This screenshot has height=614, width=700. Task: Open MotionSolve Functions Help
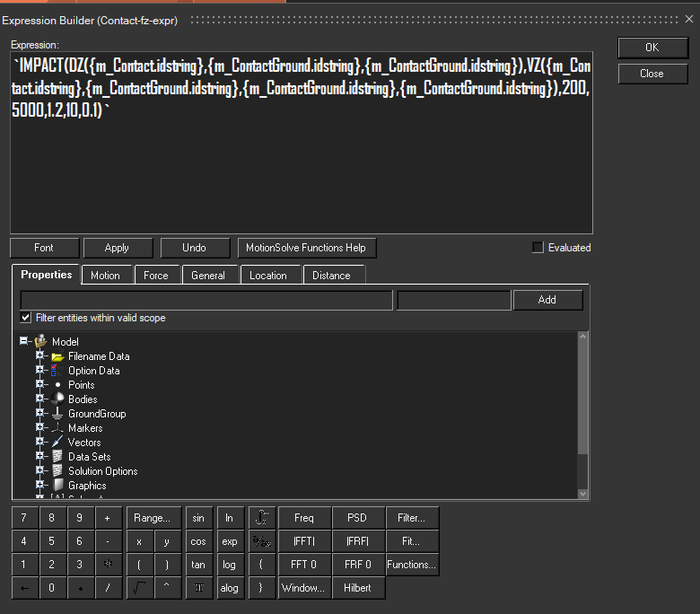coord(306,248)
